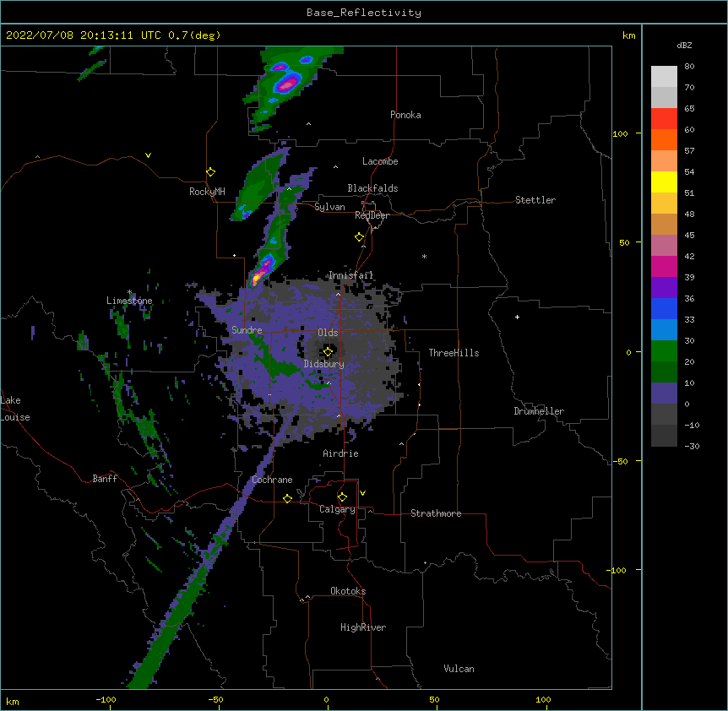
Task: Pick the bright green 30 dBZ legend swatch
Action: tap(664, 351)
